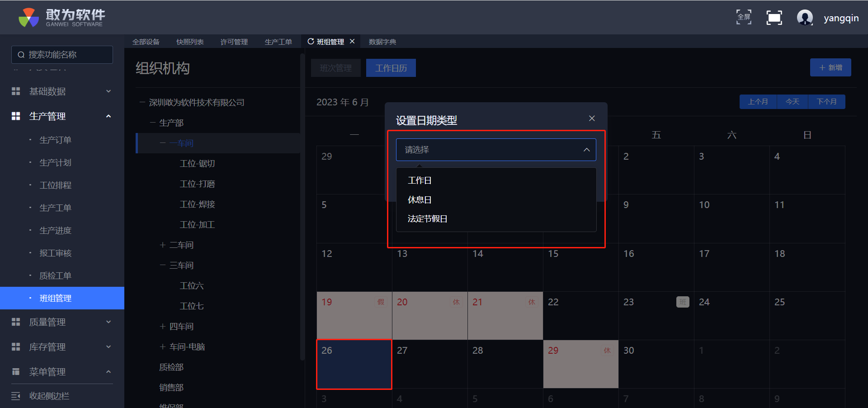Jump to 今天 in calendar
This screenshot has width=868, height=408.
pyautogui.click(x=793, y=102)
